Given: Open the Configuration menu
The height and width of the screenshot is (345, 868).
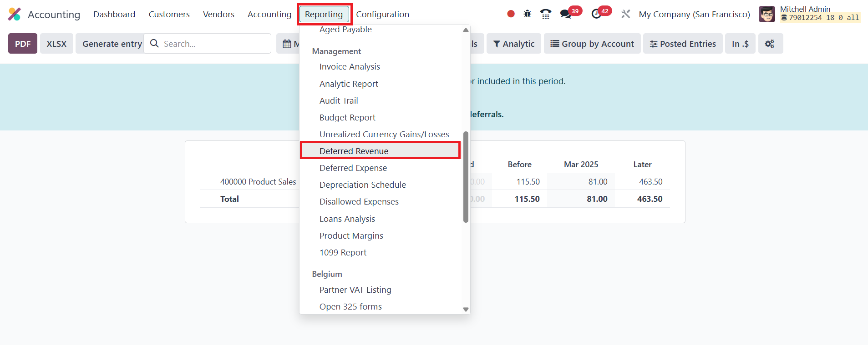Looking at the screenshot, I should [383, 14].
